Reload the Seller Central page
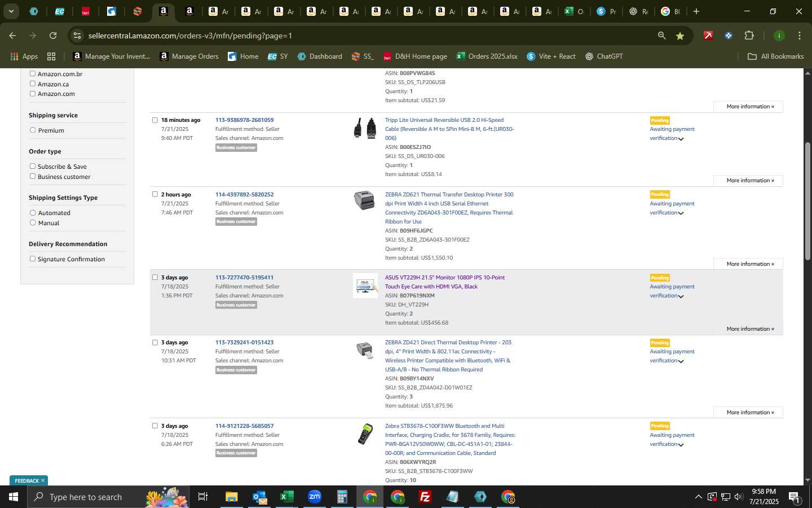 (x=53, y=36)
